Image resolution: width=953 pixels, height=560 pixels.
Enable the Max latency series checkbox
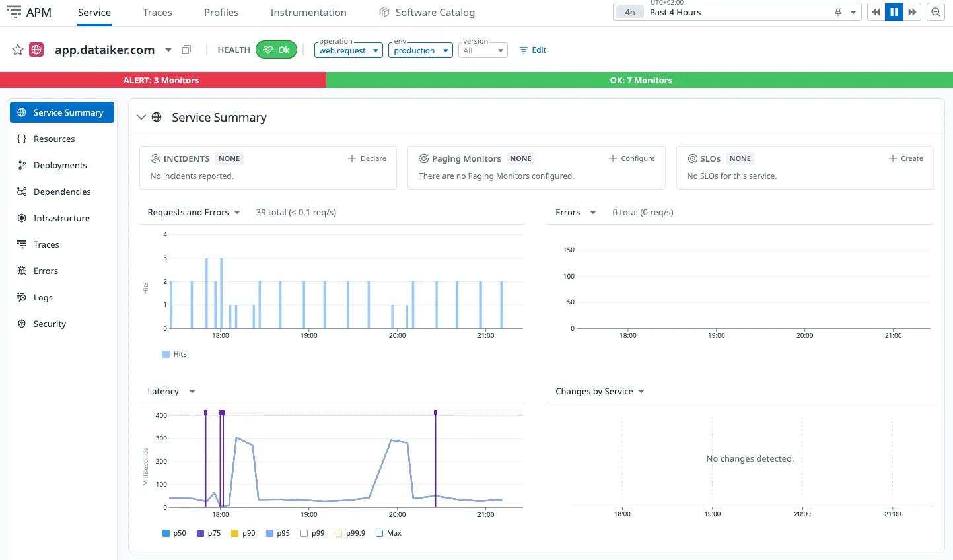click(x=380, y=533)
